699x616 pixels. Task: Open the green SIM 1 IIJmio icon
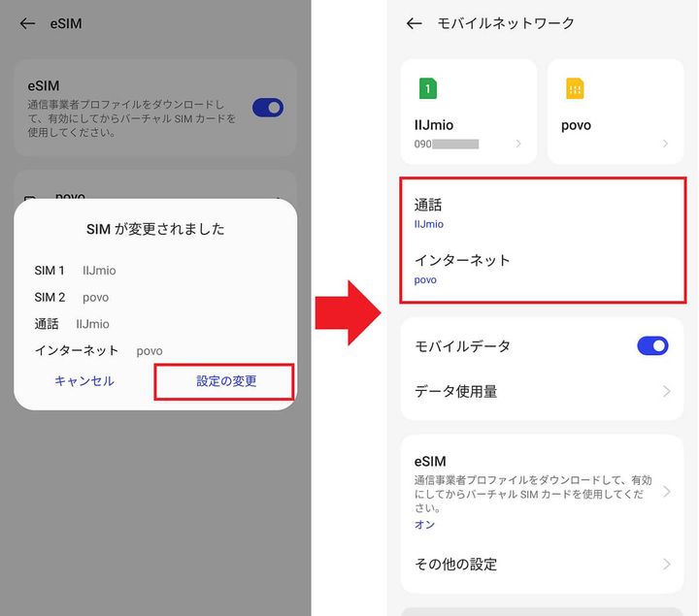[x=428, y=88]
